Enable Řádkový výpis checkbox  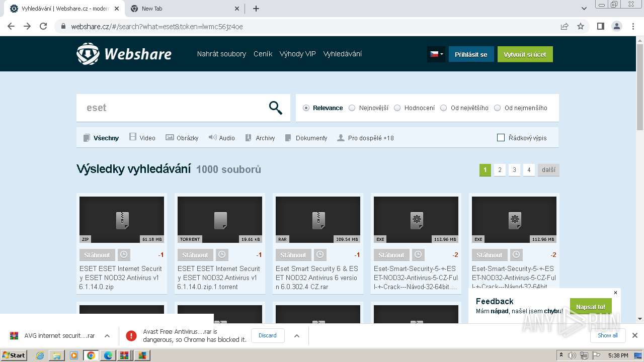501,138
